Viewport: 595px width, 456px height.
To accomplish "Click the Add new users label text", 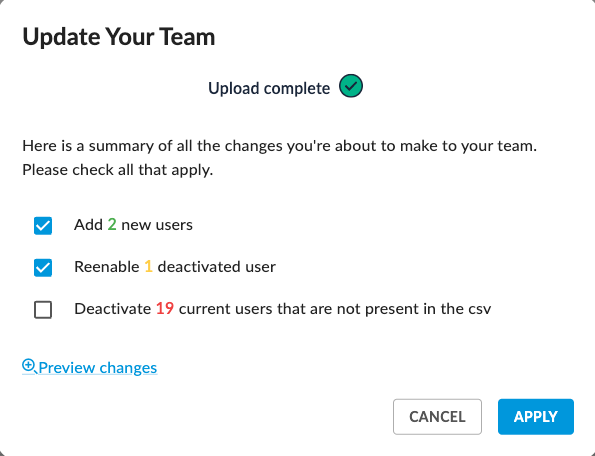I will tap(133, 225).
